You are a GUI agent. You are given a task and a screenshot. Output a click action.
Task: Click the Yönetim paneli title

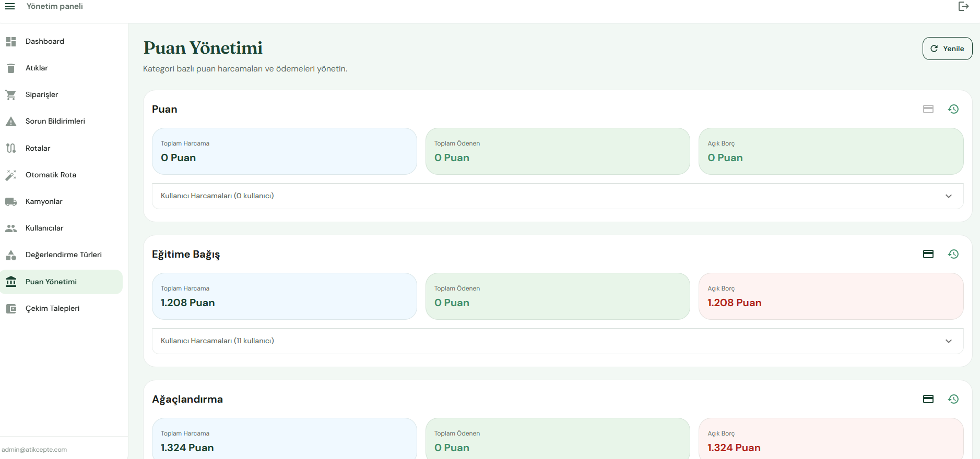click(55, 6)
